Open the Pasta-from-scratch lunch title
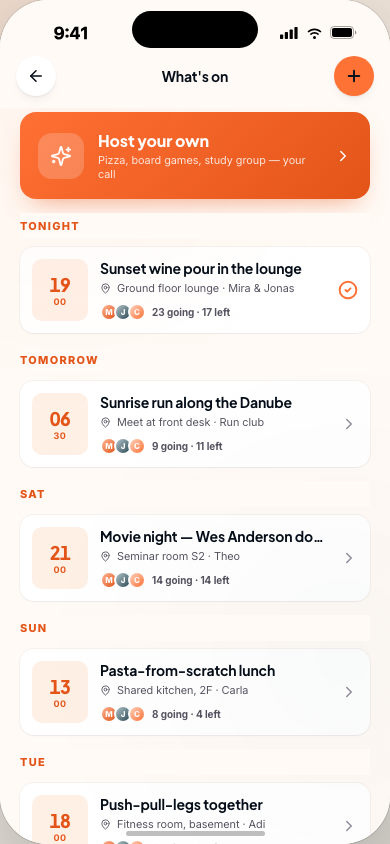 [x=188, y=671]
